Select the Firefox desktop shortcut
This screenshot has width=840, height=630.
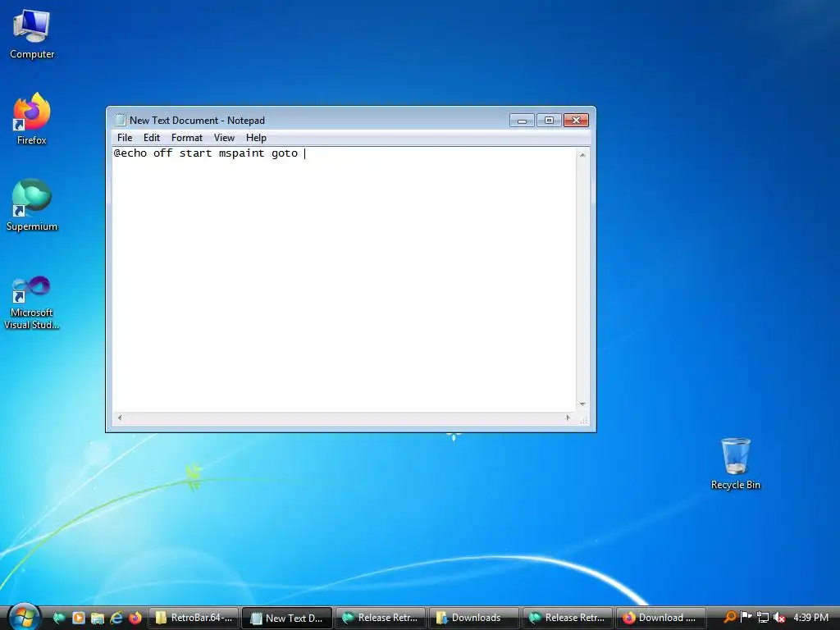click(32, 119)
